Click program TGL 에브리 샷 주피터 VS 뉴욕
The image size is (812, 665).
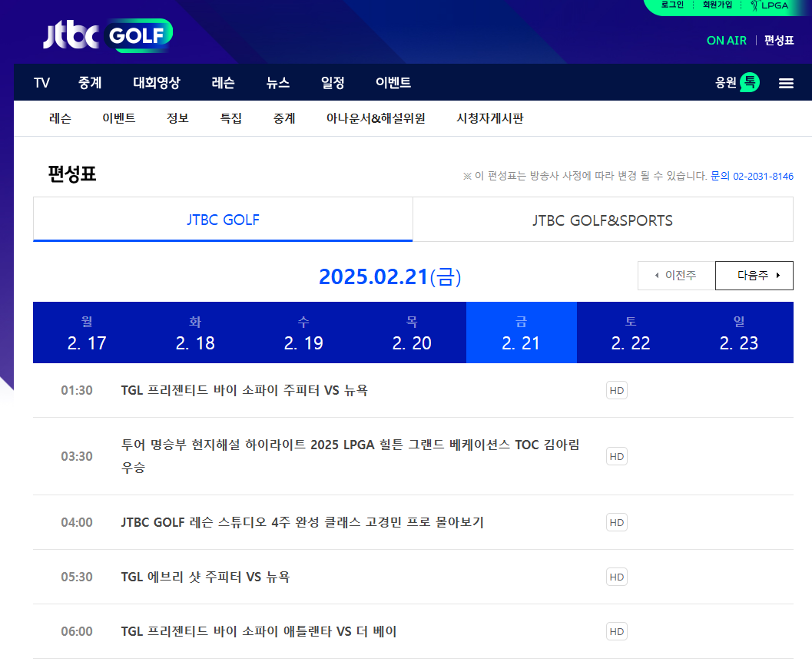(205, 577)
